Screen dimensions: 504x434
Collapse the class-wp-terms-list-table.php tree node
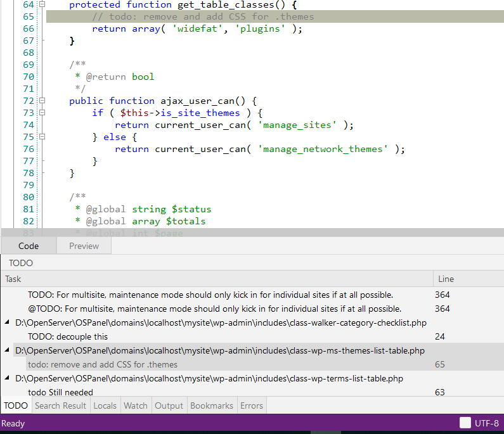(x=7, y=378)
